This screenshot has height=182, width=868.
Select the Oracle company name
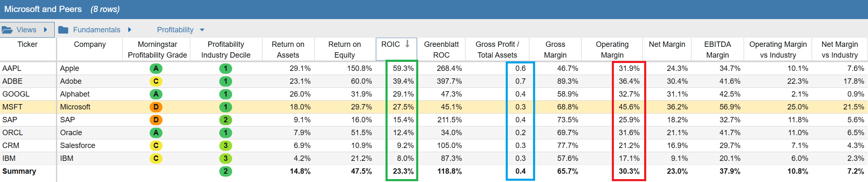click(71, 133)
